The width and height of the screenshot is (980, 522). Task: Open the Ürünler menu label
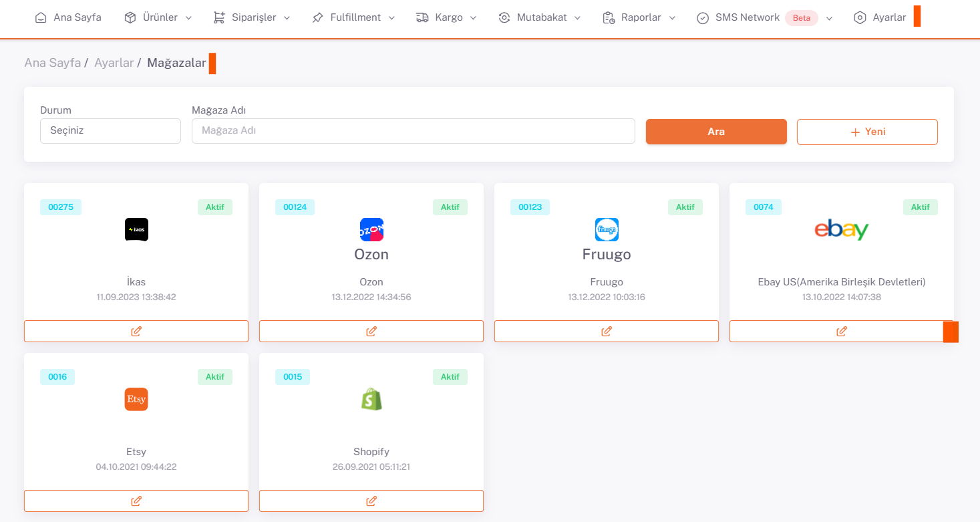[x=160, y=18]
